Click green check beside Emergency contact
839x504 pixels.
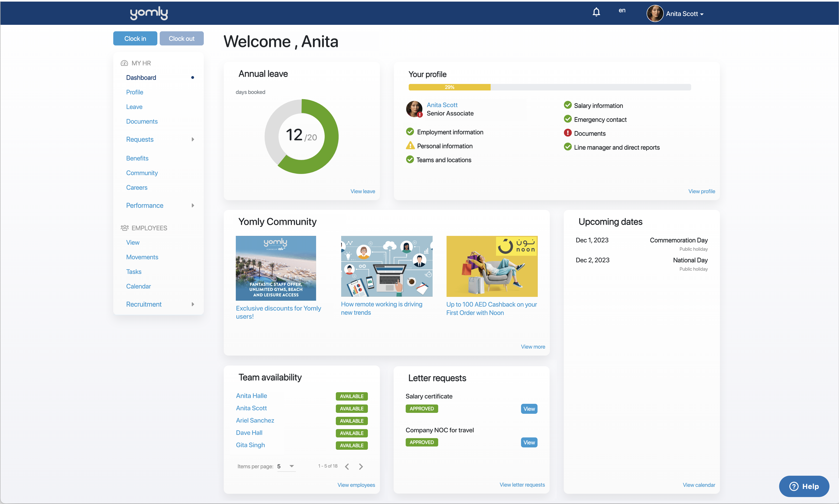pyautogui.click(x=567, y=119)
